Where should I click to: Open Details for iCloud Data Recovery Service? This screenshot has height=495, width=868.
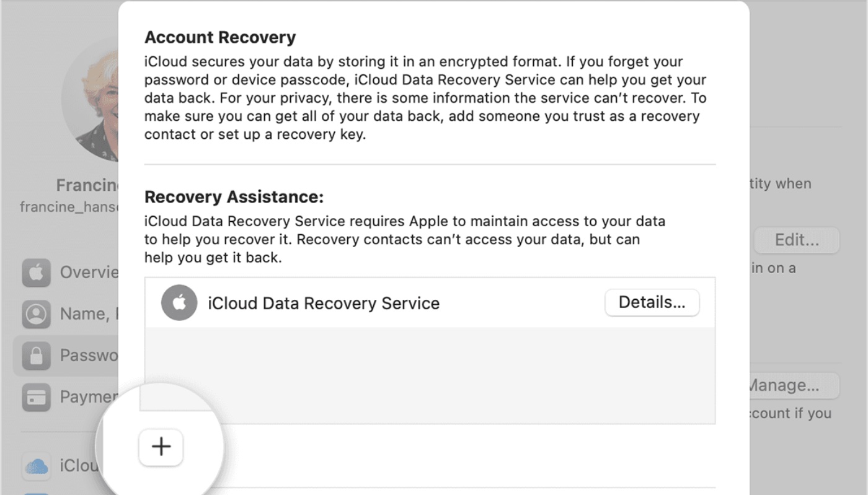click(x=652, y=302)
